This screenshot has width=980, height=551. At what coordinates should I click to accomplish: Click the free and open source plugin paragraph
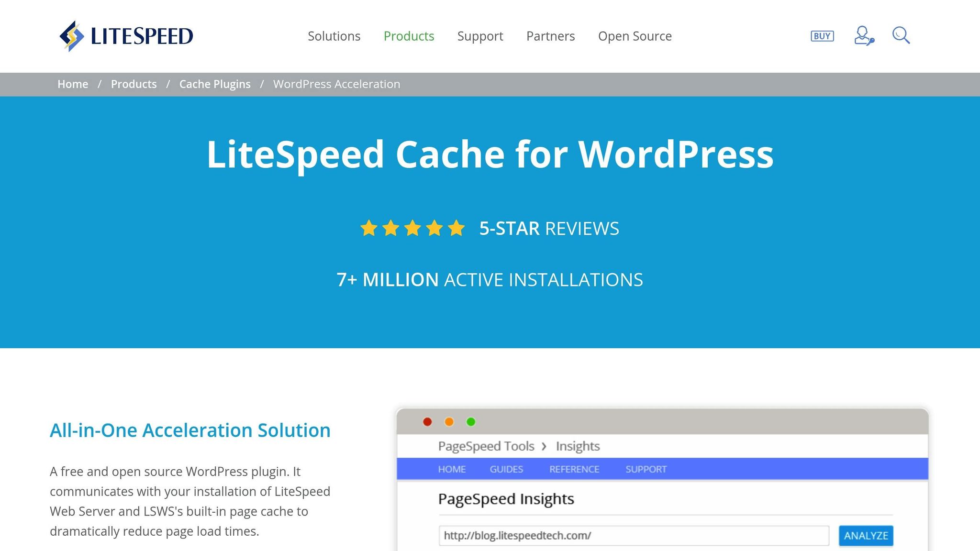190,501
